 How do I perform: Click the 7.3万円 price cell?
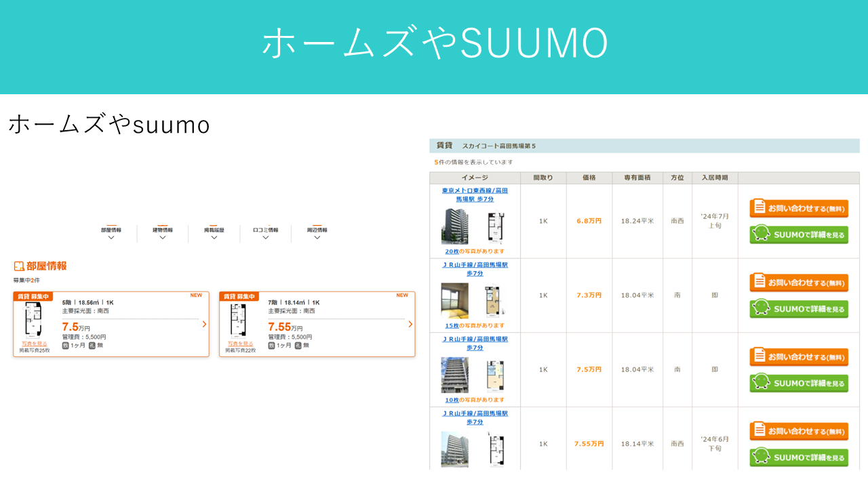[x=589, y=296]
